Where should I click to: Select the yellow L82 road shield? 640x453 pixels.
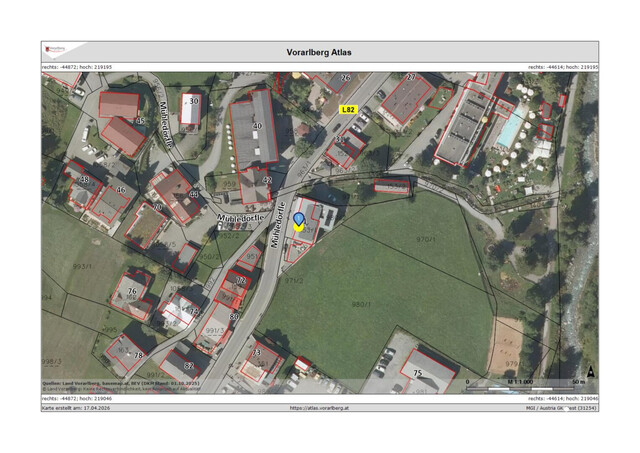(x=348, y=107)
